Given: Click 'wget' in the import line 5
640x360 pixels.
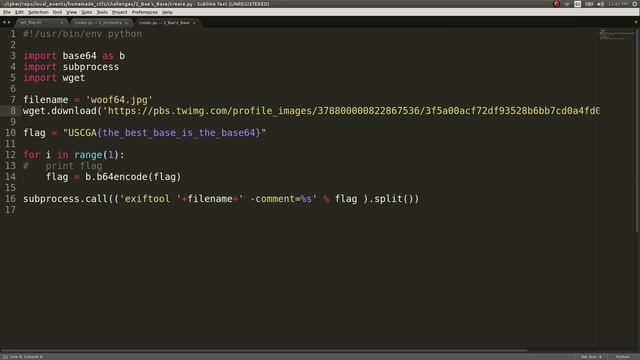Looking at the screenshot, I should (x=73, y=78).
